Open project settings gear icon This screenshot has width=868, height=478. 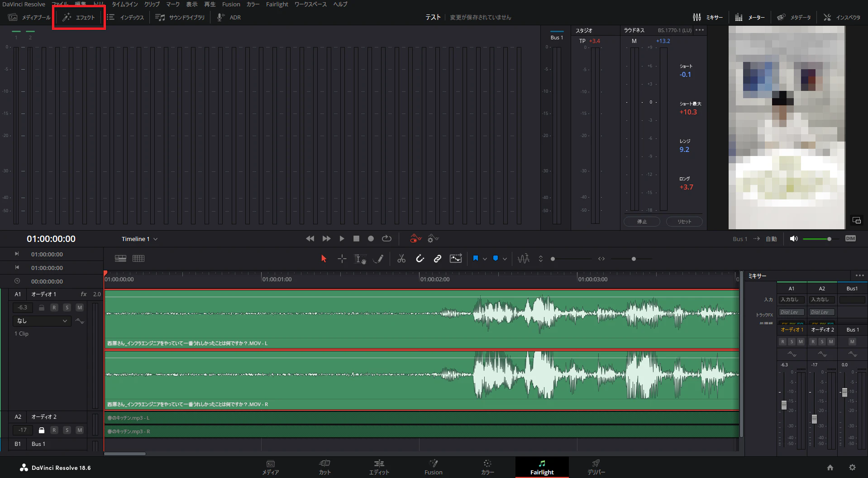click(x=852, y=468)
